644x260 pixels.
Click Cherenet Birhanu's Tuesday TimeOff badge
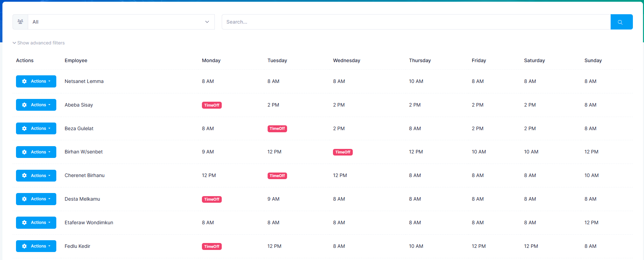pos(277,176)
